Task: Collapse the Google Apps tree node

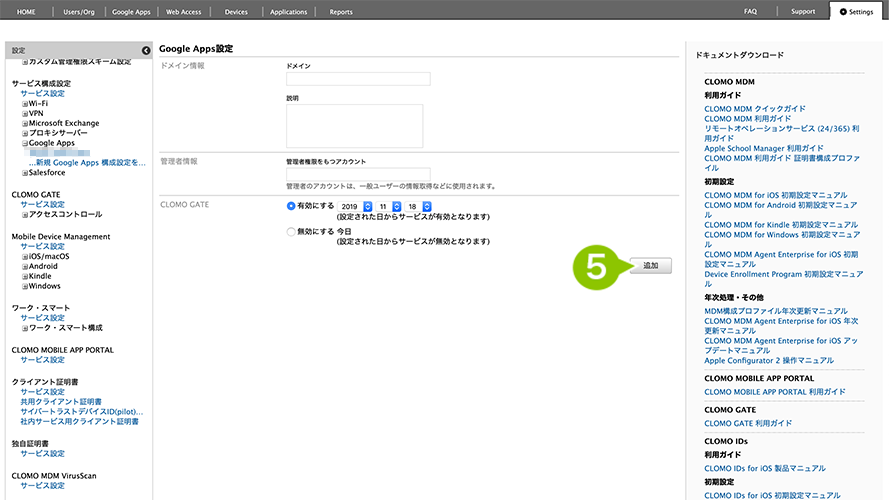Action: click(x=25, y=143)
